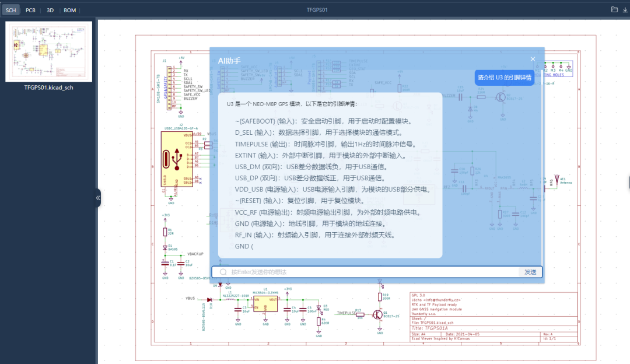The image size is (630, 364).
Task: Switch to the SCH tab
Action: click(x=11, y=10)
